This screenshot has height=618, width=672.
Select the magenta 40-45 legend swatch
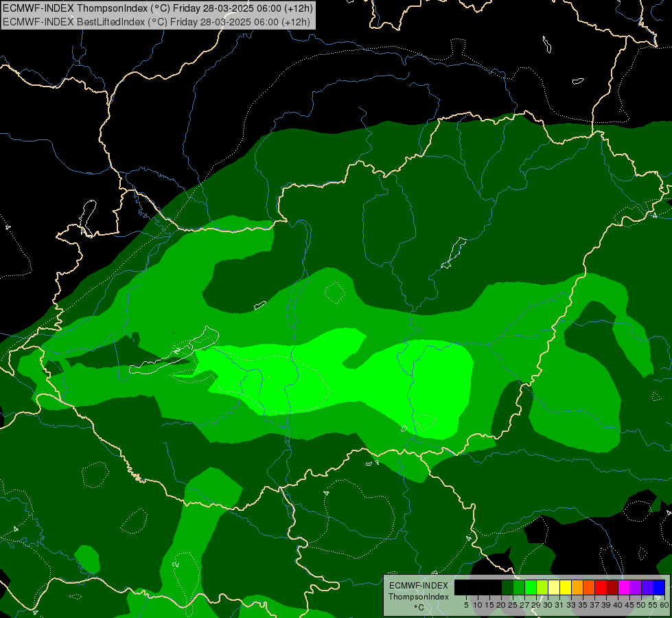[x=624, y=587]
